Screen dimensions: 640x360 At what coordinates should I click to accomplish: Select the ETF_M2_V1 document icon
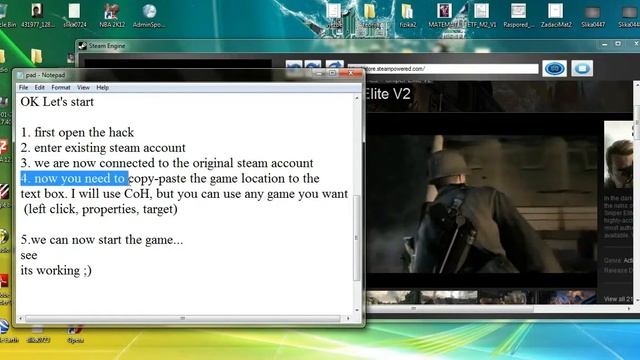(481, 16)
